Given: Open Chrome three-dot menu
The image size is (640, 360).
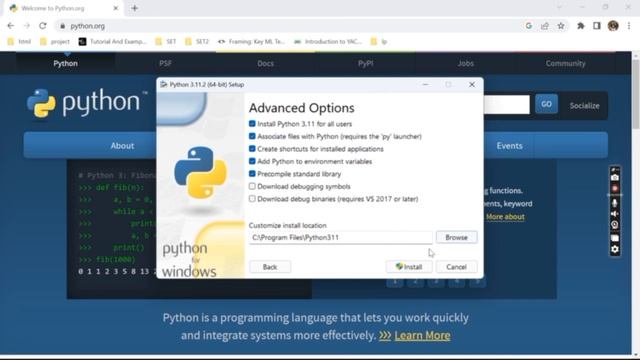Looking at the screenshot, I should 629,26.
